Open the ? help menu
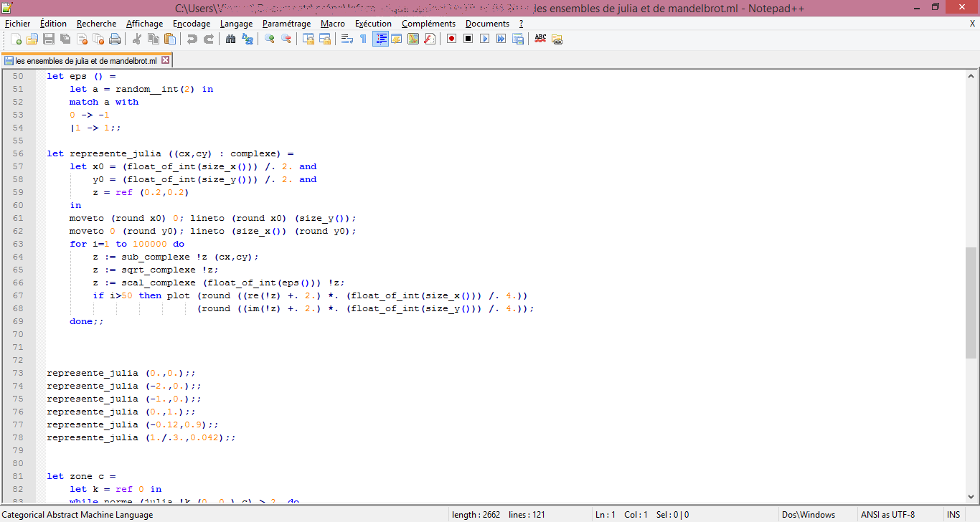The width and height of the screenshot is (980, 522). [x=522, y=24]
